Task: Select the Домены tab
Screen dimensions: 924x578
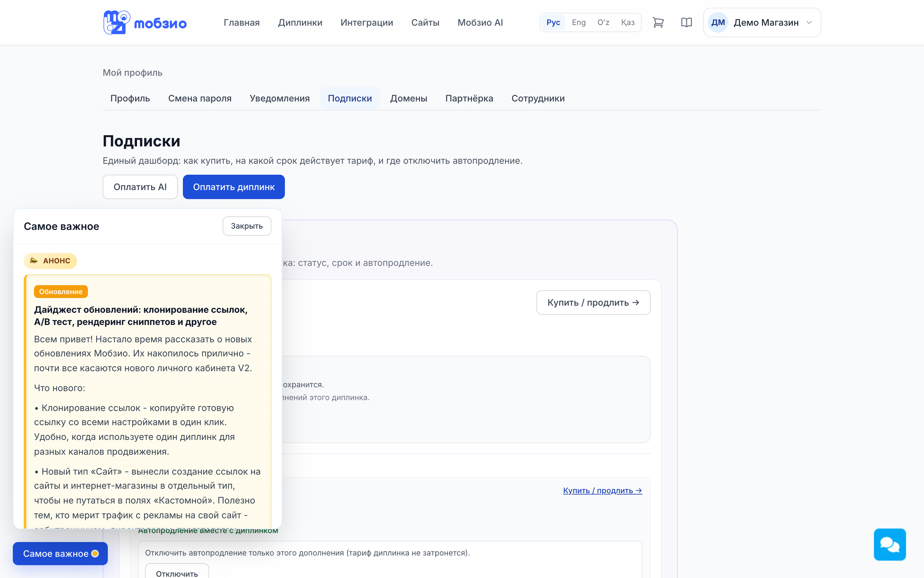Action: click(x=408, y=98)
